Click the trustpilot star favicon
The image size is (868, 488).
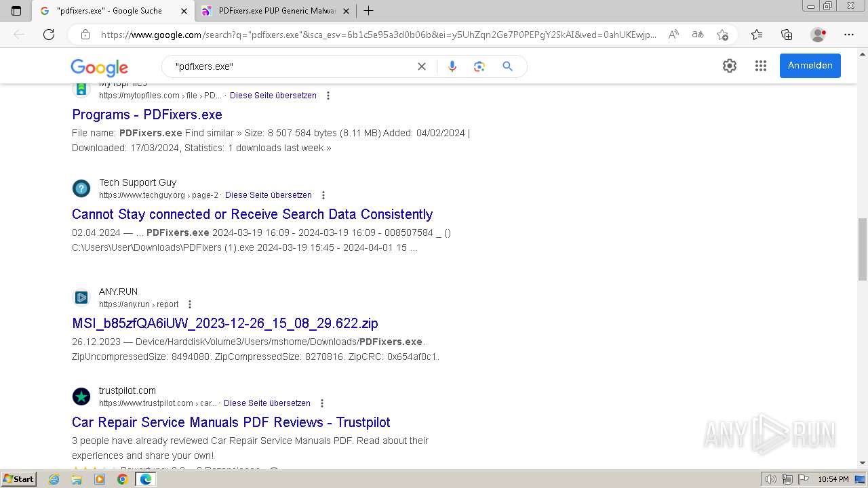coord(81,396)
